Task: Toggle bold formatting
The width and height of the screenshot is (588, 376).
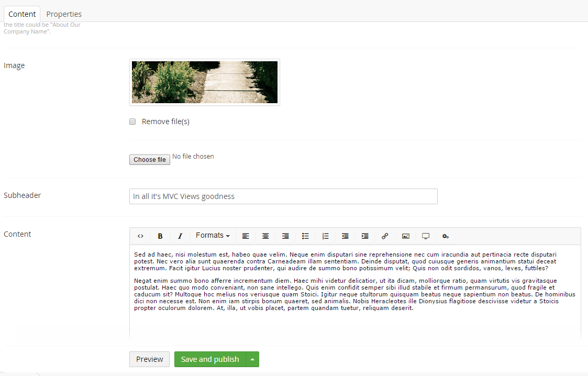Action: point(160,236)
